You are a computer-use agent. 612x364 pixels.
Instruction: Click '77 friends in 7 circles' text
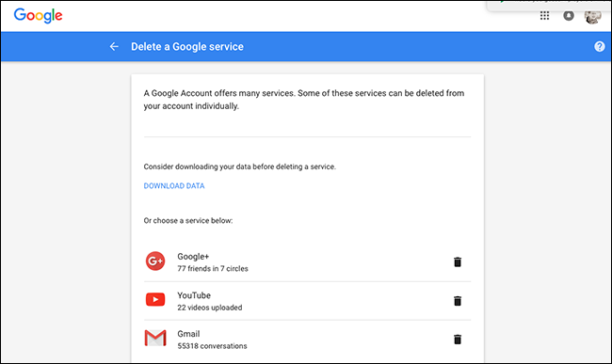(213, 268)
